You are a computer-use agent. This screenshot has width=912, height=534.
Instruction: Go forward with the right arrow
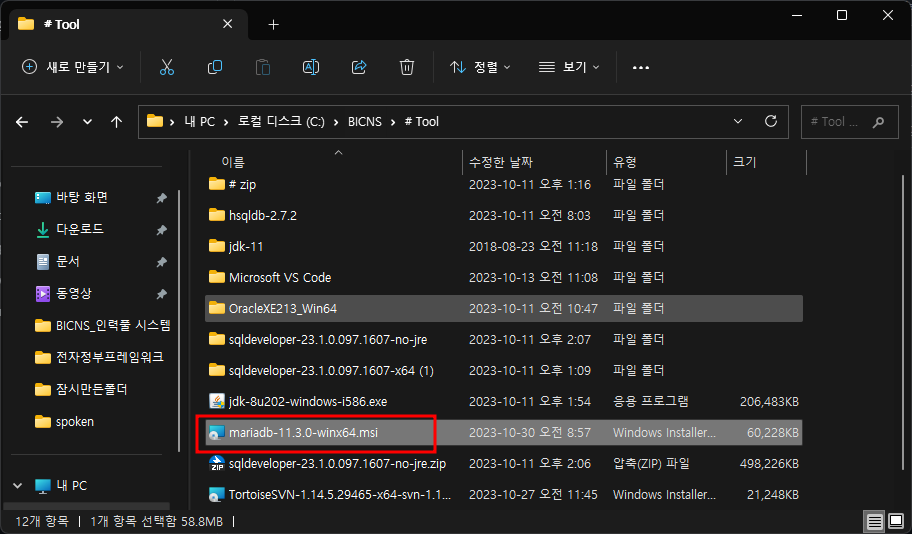point(56,122)
